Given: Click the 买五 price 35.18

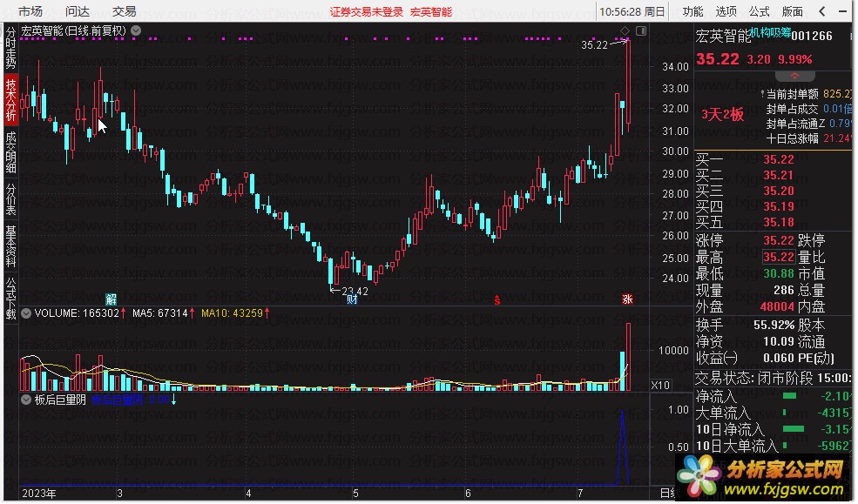Looking at the screenshot, I should (x=779, y=223).
